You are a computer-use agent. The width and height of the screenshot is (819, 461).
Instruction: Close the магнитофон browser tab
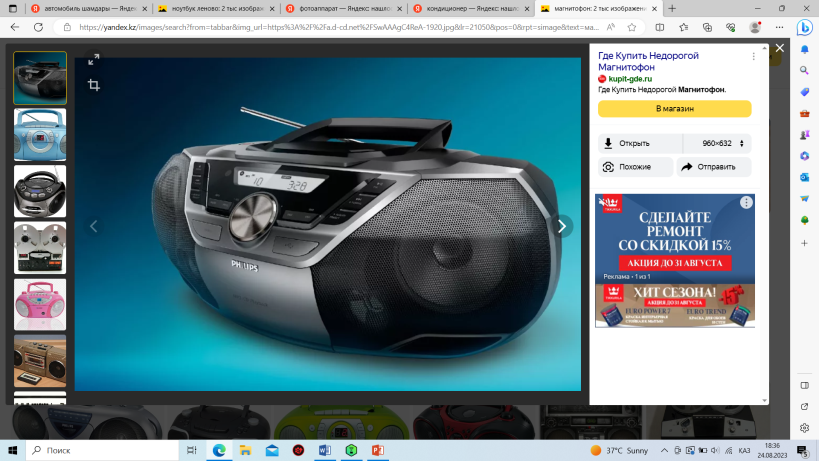coord(654,8)
